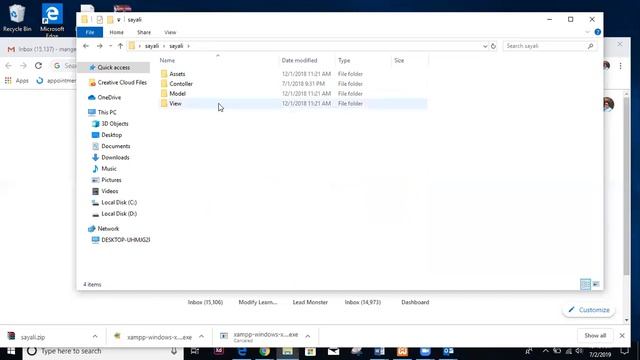Open canceled xampp download options chevron
Screen dimensions: 640x360
click(x=308, y=336)
